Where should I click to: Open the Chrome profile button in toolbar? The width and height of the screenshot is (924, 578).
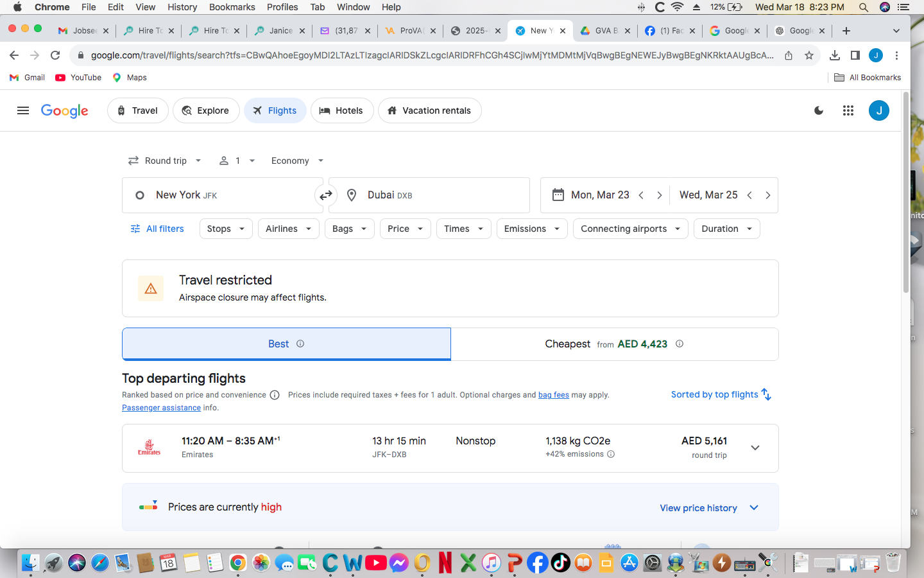point(876,55)
